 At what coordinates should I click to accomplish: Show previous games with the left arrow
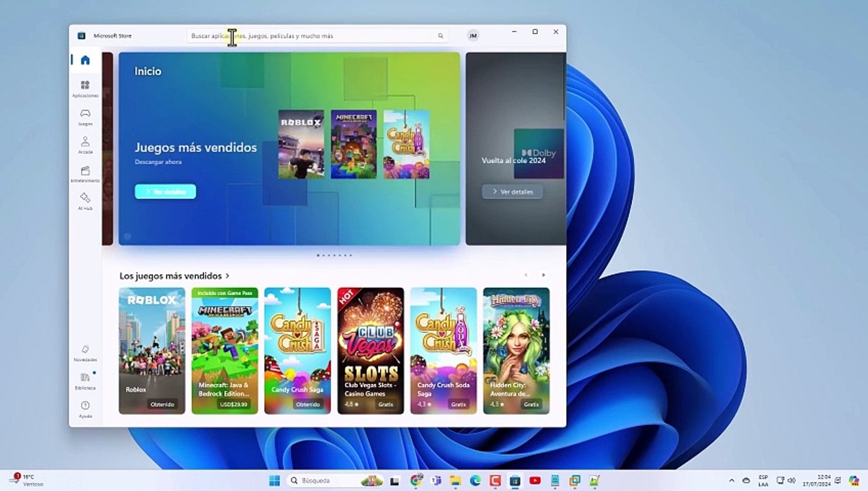[525, 275]
